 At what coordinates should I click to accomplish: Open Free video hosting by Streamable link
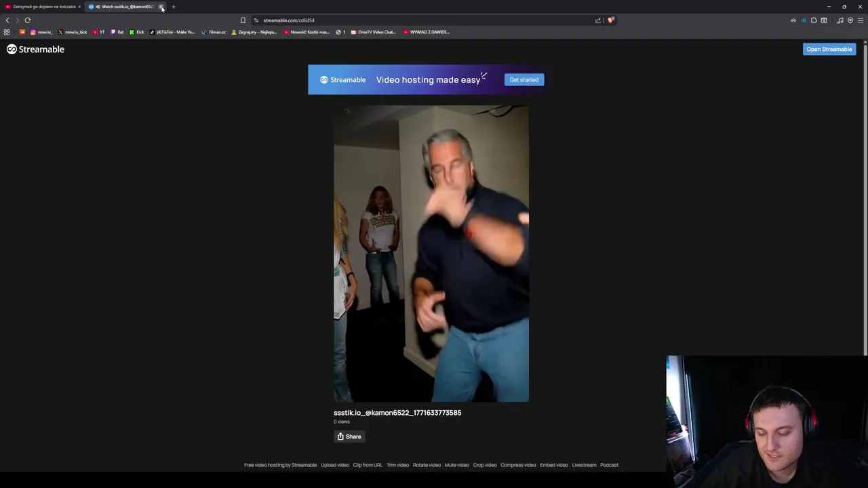280,465
